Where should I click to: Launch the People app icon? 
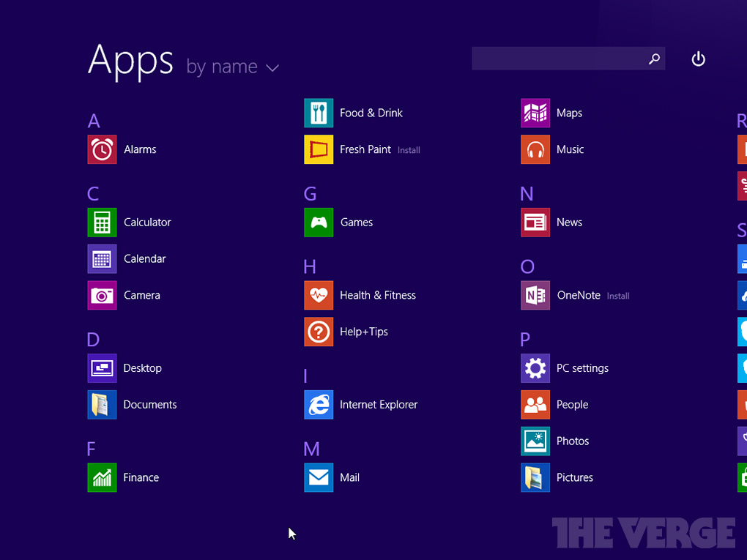535,405
